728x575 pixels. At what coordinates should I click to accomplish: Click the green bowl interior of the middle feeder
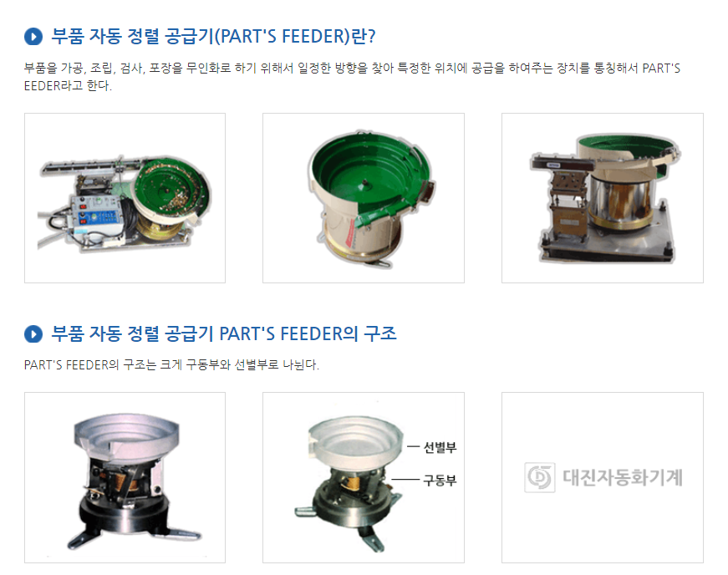[366, 174]
